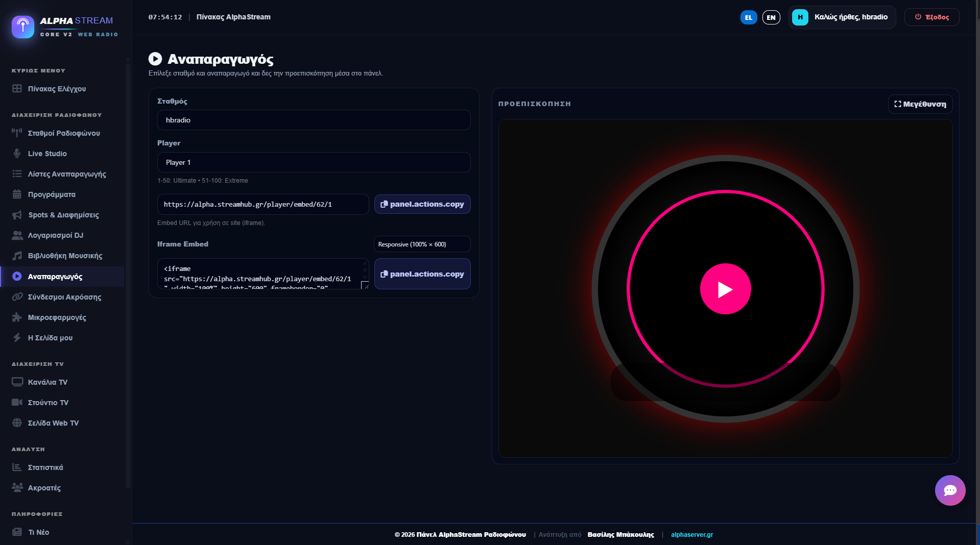This screenshot has width=980, height=545.
Task: Click the listeners group icon for Ακροατές
Action: tap(17, 487)
